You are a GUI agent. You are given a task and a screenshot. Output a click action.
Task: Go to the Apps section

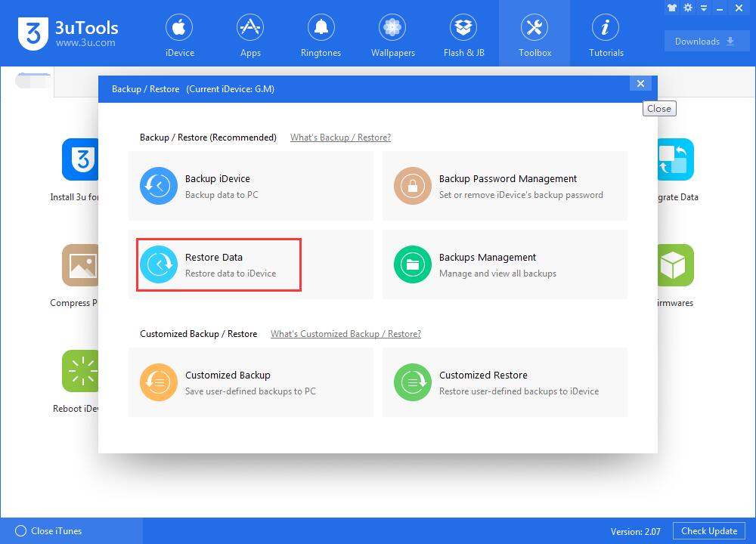250,35
